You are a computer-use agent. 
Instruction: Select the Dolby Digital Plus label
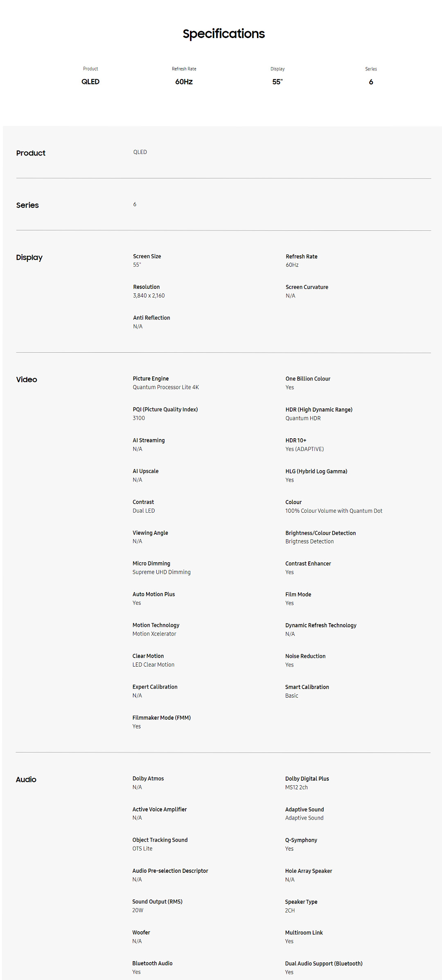point(307,779)
